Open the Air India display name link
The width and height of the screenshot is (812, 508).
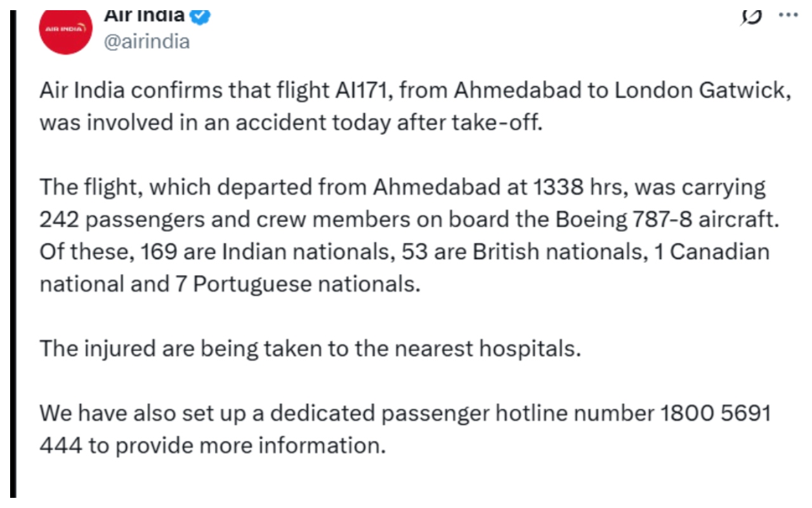(x=144, y=14)
